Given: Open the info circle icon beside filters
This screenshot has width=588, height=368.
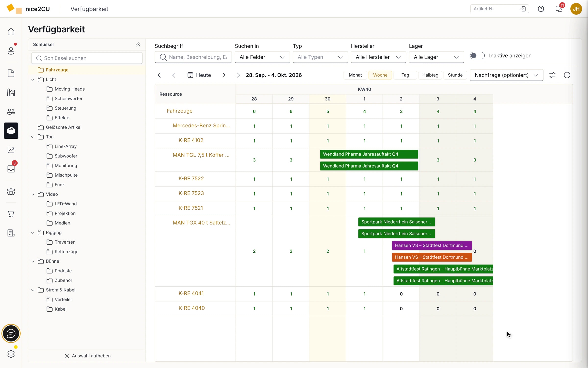Looking at the screenshot, I should [567, 75].
